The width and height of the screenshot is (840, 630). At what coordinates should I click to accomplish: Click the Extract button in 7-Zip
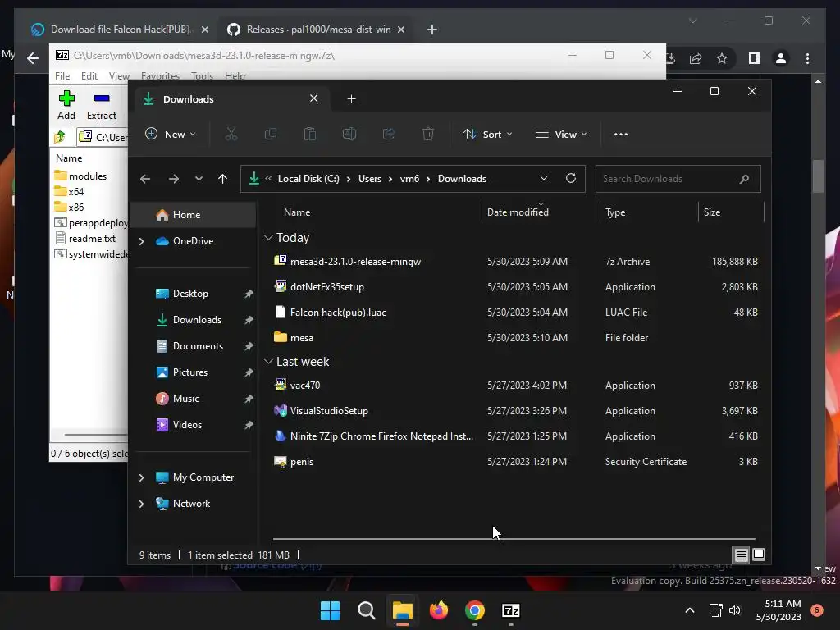101,106
